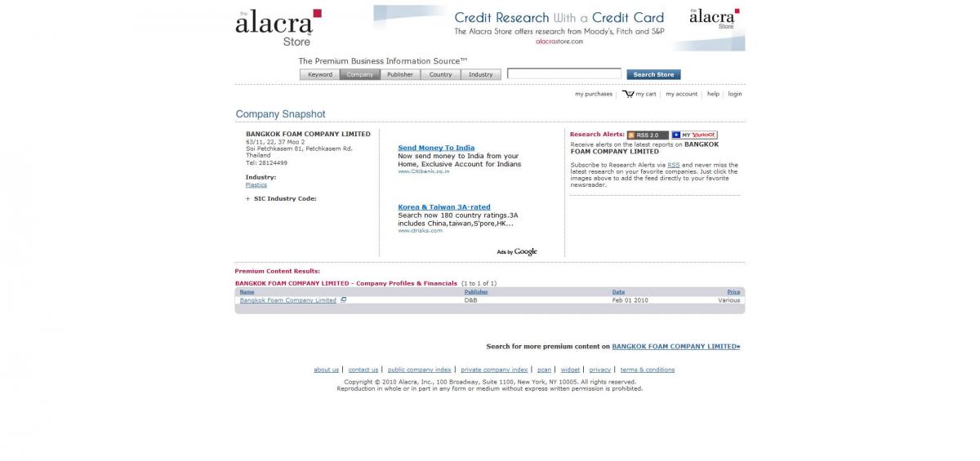This screenshot has height=461, width=980.
Task: Select the Keyword search tab
Action: [320, 74]
